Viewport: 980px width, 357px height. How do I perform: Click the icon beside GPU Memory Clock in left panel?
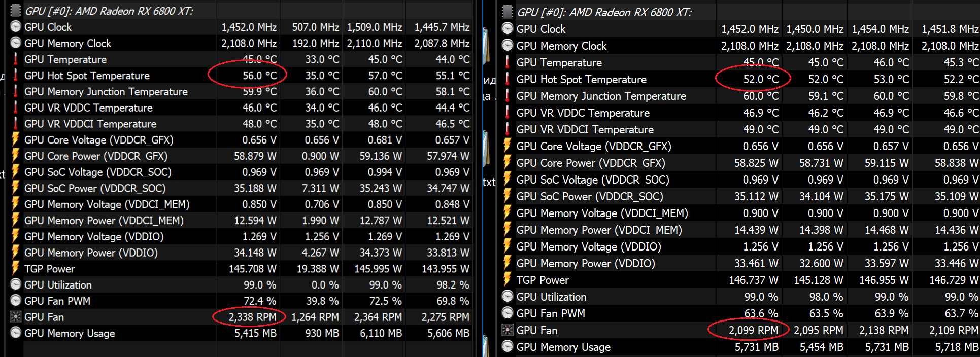click(16, 43)
